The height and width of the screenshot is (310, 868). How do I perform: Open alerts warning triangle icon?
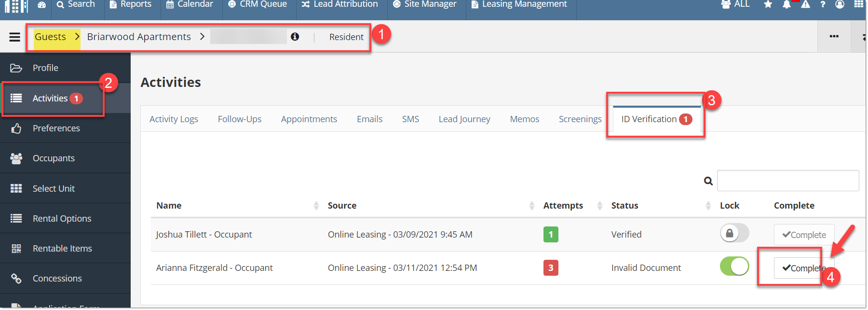pos(805,4)
